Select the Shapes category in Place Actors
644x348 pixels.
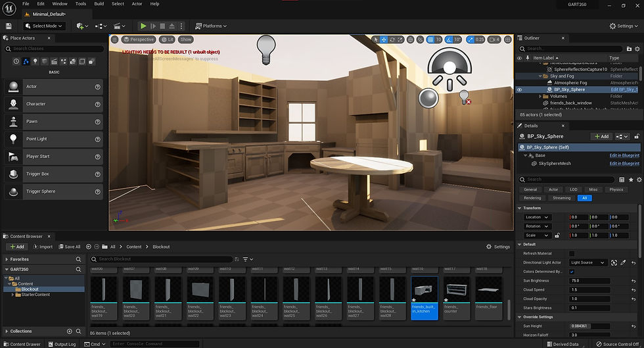[x=45, y=61]
